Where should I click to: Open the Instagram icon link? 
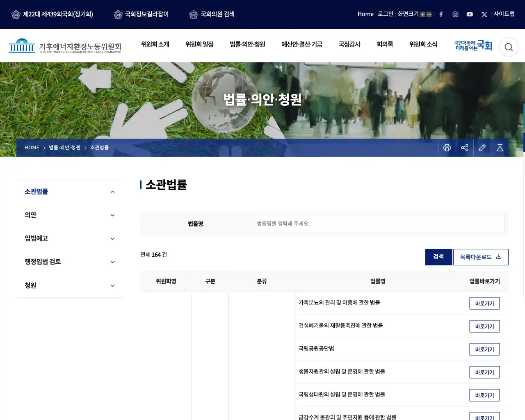click(455, 14)
